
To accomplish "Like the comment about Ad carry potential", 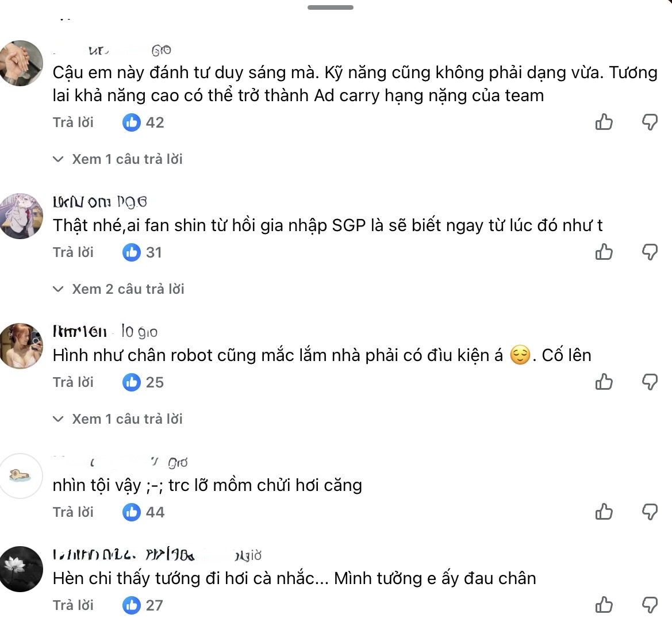I will pos(604,122).
